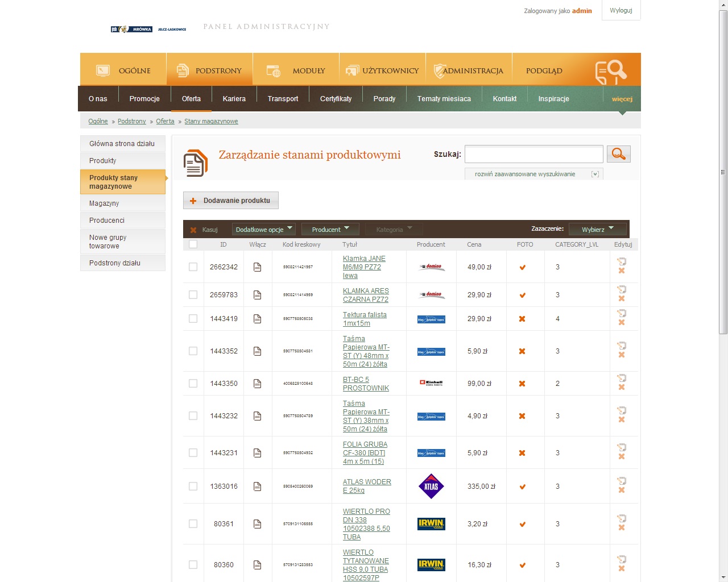Open the Dodatkowe opcje dropdown
Screen dimensions: 728x582
pos(264,230)
